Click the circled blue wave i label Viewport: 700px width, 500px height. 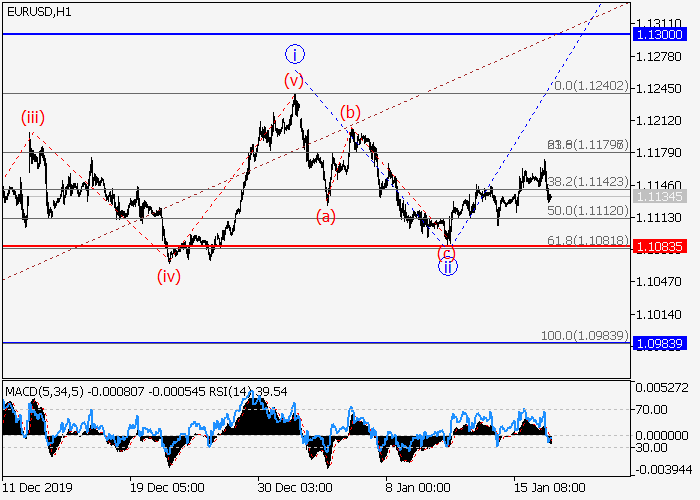coord(295,53)
